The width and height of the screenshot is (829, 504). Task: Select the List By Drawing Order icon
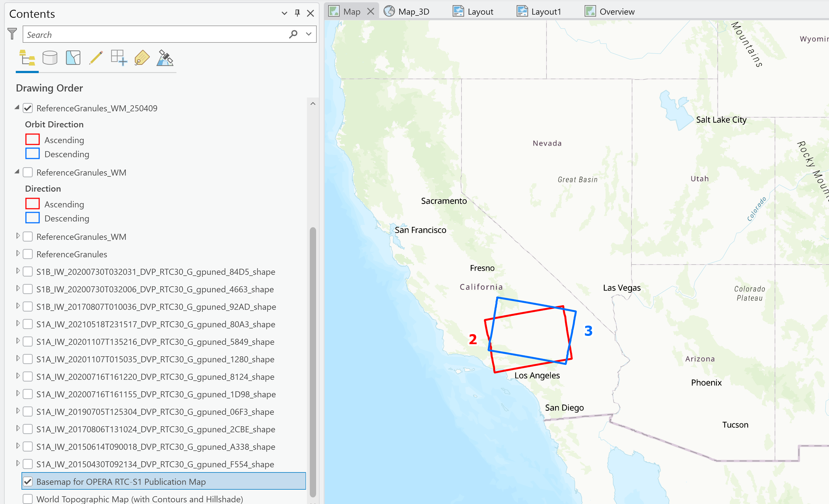(x=27, y=58)
